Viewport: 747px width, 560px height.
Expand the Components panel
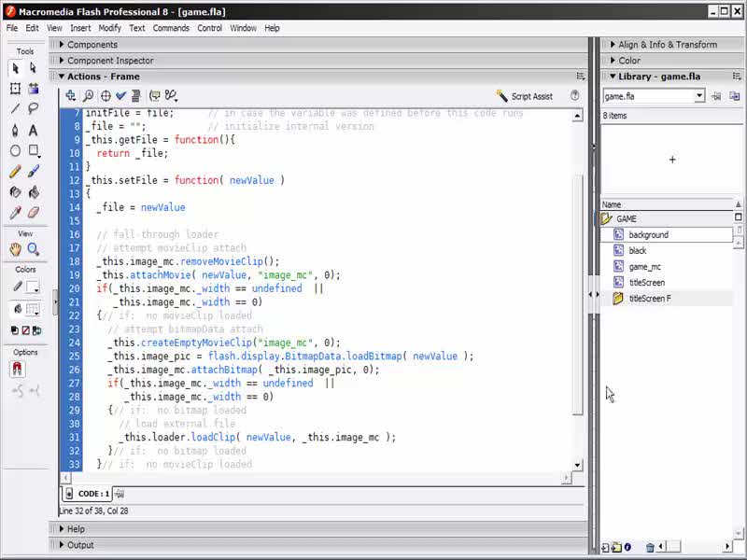click(92, 45)
